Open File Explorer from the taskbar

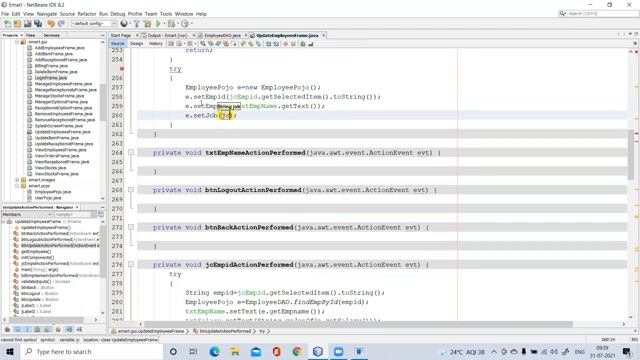(x=235, y=351)
